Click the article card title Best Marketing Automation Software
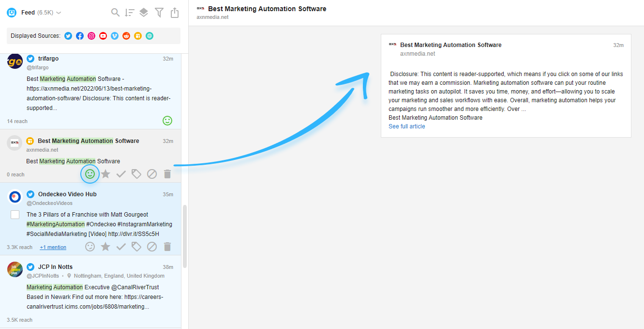The image size is (644, 329). [451, 45]
